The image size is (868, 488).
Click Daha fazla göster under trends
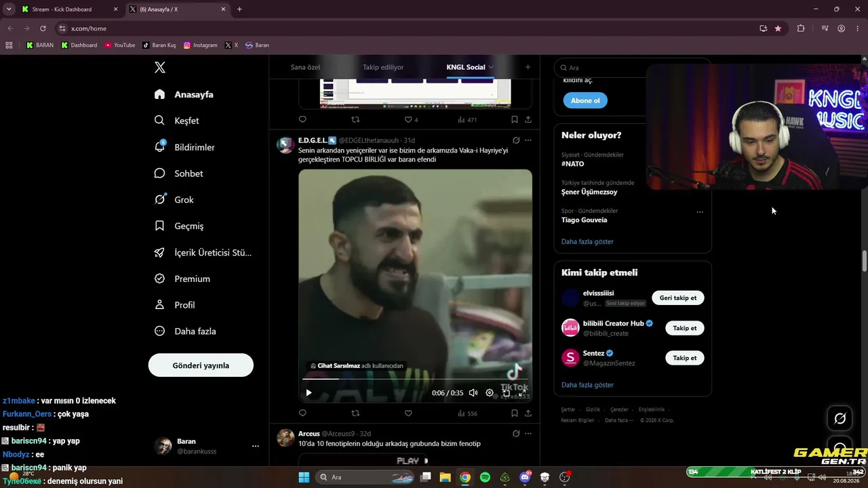click(587, 241)
